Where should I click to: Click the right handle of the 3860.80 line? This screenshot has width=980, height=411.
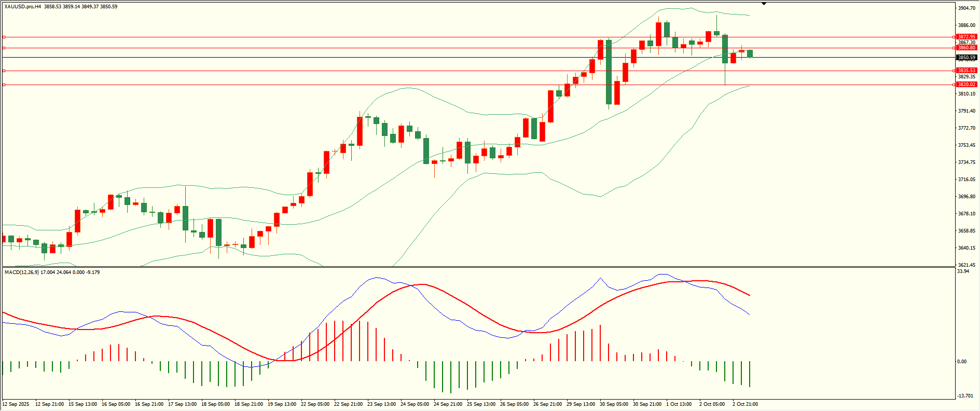[954, 48]
